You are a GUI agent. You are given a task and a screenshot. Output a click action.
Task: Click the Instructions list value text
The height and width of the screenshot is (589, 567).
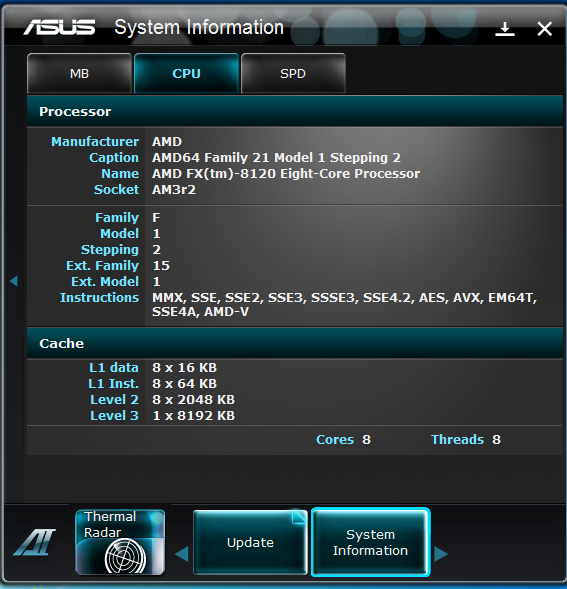345,305
